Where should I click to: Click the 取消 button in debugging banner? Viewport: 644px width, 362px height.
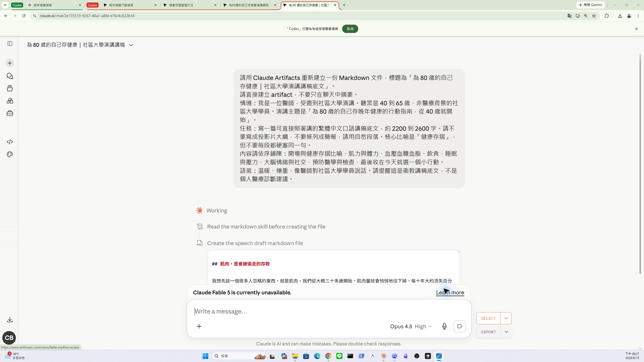[x=350, y=29]
